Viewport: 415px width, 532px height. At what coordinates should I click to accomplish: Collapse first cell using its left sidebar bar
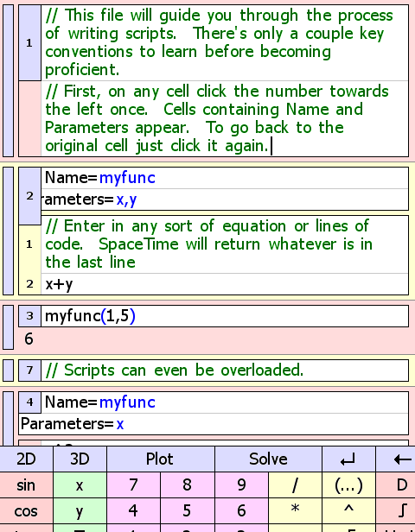(8, 81)
